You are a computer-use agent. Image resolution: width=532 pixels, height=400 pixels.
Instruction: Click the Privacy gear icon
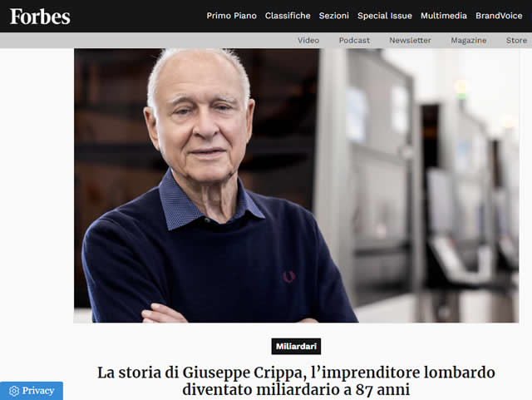(x=14, y=391)
